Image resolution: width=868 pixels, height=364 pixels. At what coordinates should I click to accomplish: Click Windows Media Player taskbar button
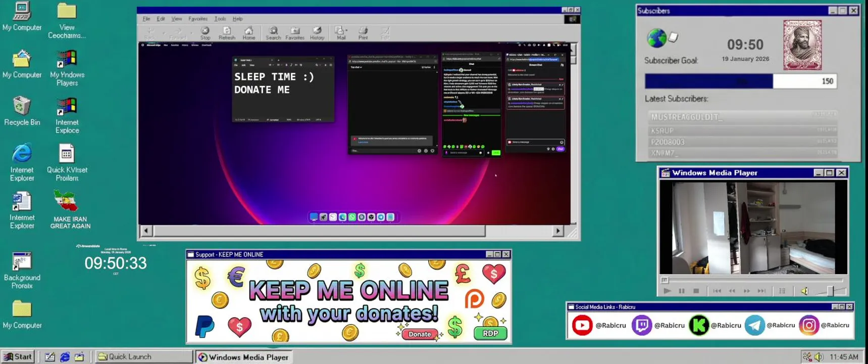[244, 357]
